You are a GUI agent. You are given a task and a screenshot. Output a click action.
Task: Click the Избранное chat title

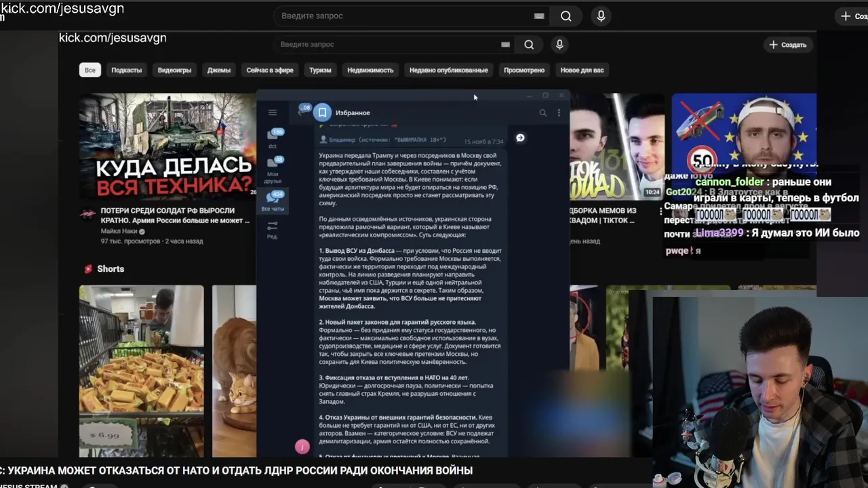[353, 113]
